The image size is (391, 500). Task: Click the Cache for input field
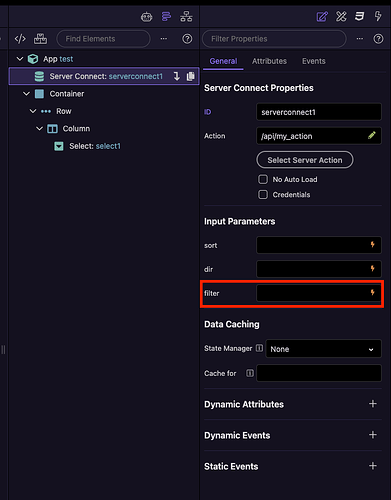click(319, 373)
